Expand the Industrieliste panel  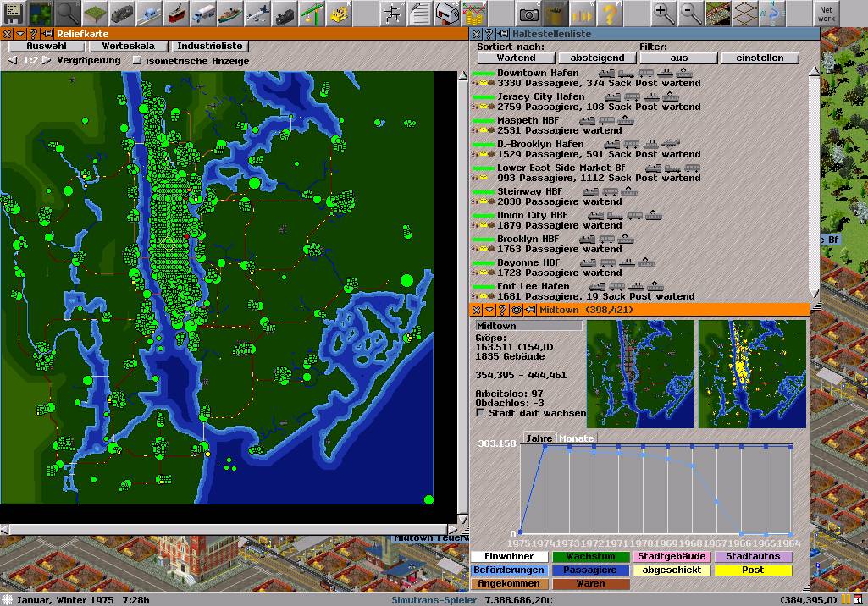(207, 46)
